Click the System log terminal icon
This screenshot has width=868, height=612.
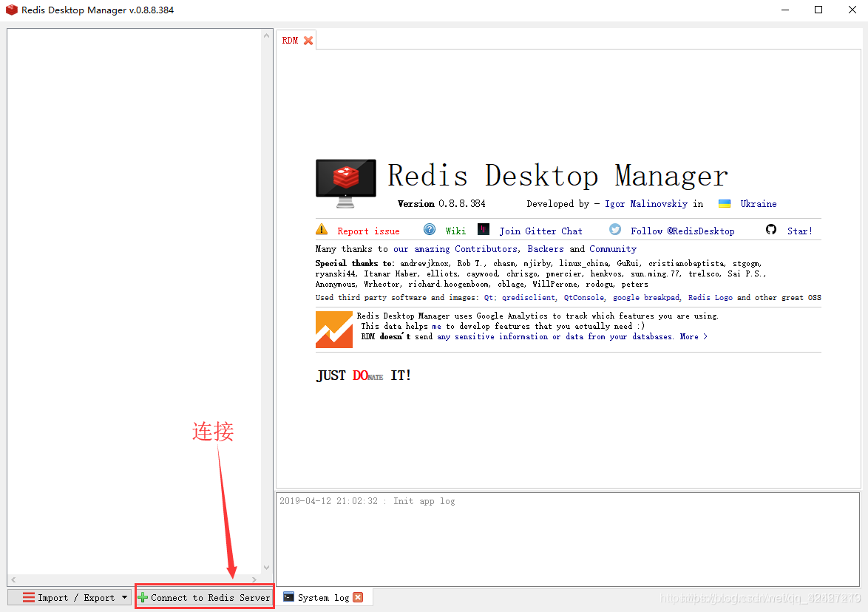[x=288, y=597]
